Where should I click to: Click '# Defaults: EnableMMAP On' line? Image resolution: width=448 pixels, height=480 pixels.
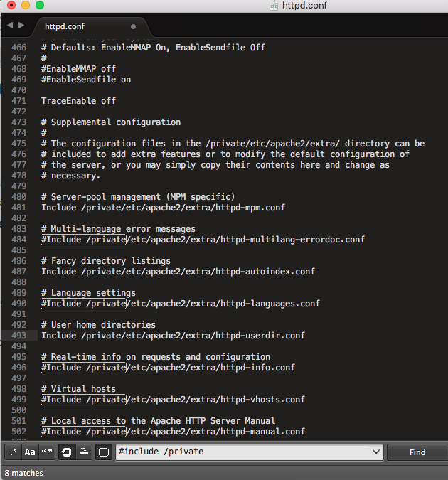(x=153, y=48)
